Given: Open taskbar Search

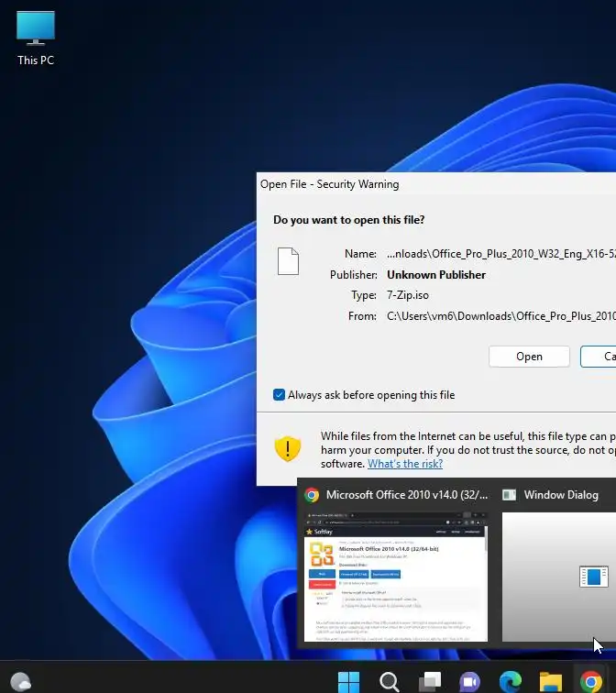Looking at the screenshot, I should pos(390,681).
